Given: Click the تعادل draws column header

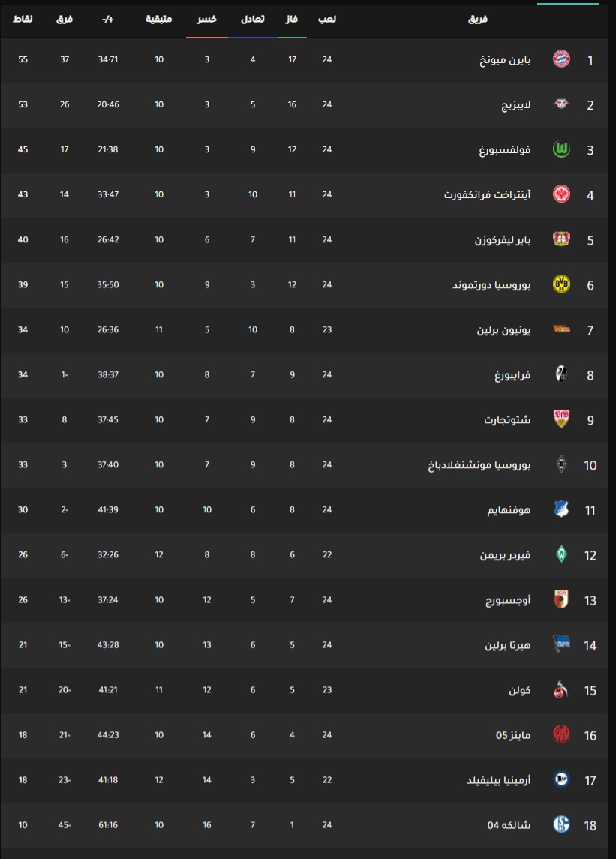Looking at the screenshot, I should [x=253, y=20].
